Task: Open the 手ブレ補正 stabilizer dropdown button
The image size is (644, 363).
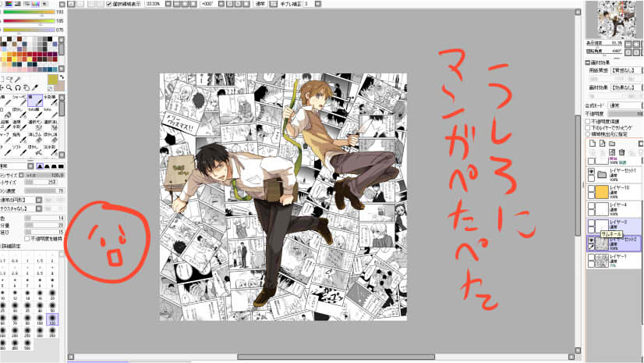Action: (x=318, y=4)
